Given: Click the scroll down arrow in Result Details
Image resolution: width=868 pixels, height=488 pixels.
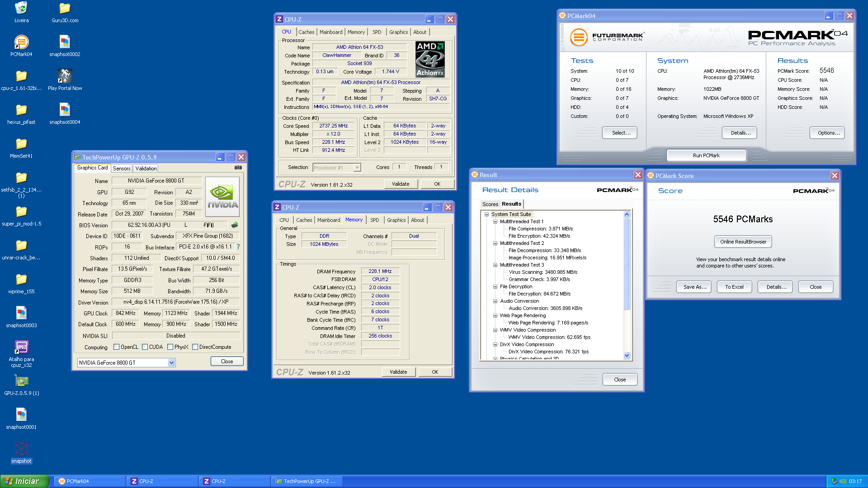Looking at the screenshot, I should pyautogui.click(x=627, y=356).
